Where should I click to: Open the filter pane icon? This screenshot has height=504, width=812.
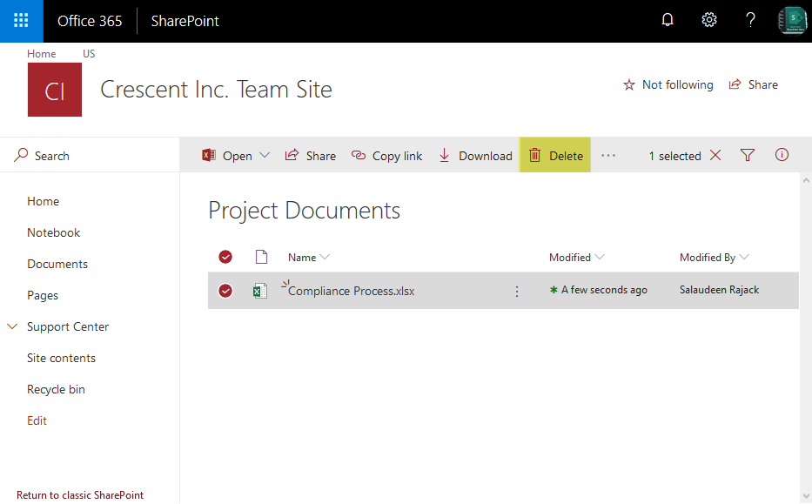[x=747, y=155]
